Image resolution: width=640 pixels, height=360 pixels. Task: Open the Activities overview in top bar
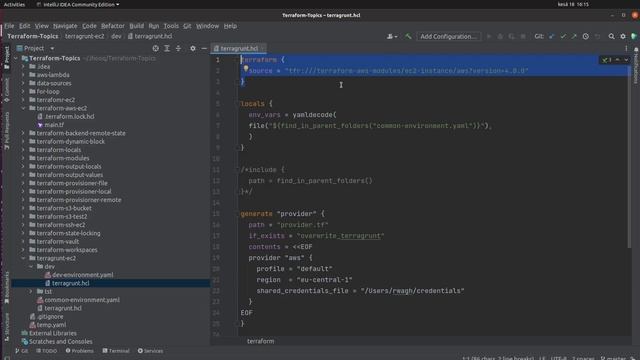click(14, 4)
